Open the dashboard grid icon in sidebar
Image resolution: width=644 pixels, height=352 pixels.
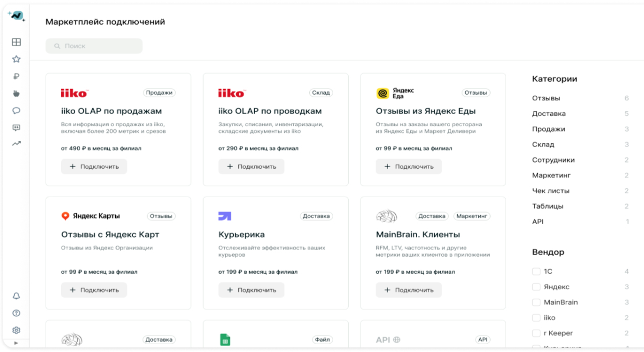(17, 42)
